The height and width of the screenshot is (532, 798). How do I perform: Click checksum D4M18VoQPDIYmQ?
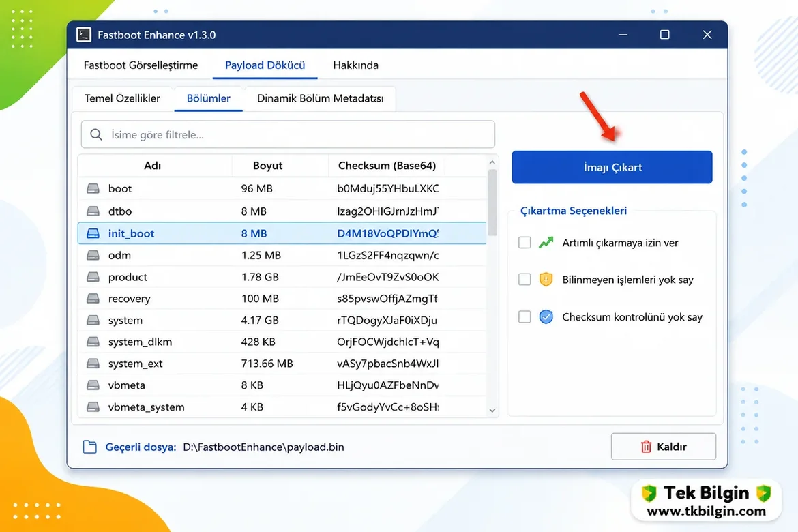388,233
